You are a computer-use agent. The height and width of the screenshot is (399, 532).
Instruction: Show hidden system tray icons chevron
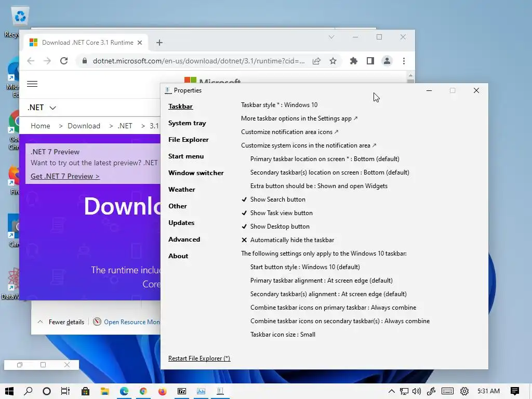pos(391,391)
